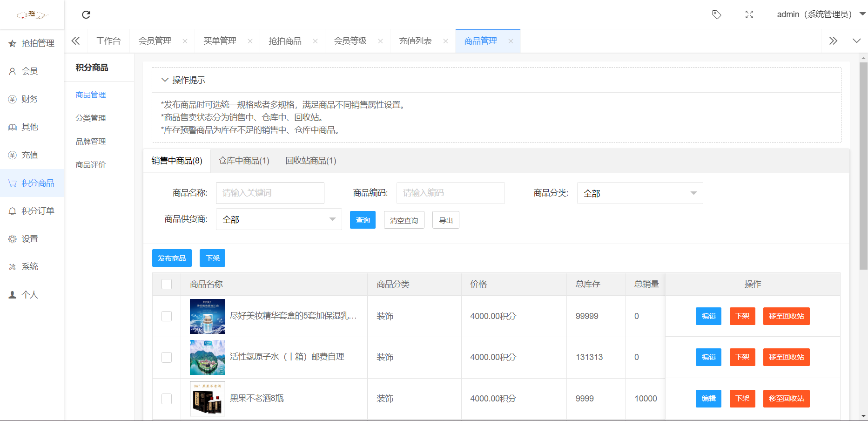
Task: Switch to the 买单管理 tab
Action: [220, 41]
